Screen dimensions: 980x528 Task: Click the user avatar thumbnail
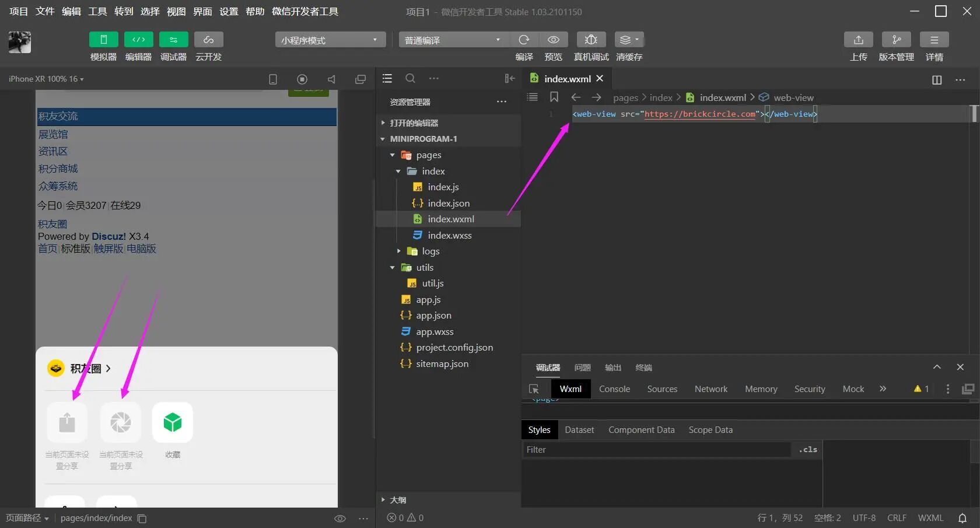19,43
